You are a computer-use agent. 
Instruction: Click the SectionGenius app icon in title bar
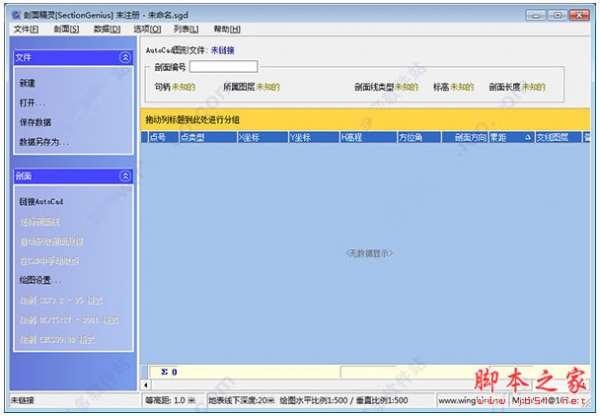pos(9,9)
